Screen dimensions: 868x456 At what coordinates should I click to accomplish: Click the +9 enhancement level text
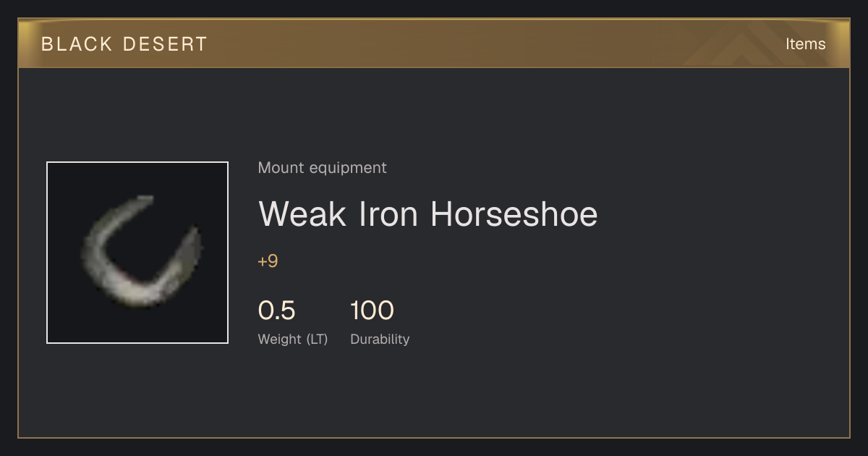tap(268, 261)
